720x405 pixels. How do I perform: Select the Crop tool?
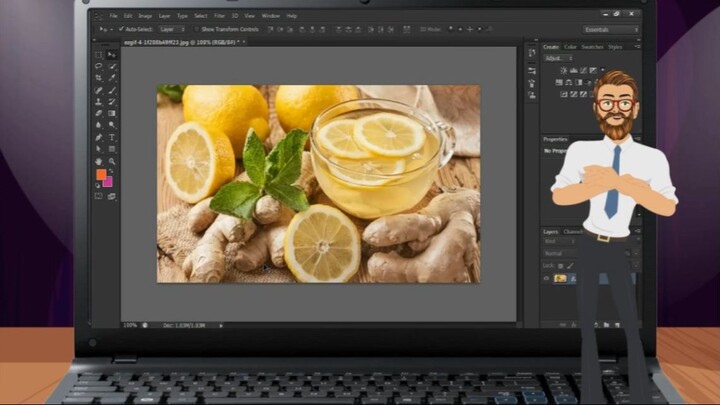99,78
